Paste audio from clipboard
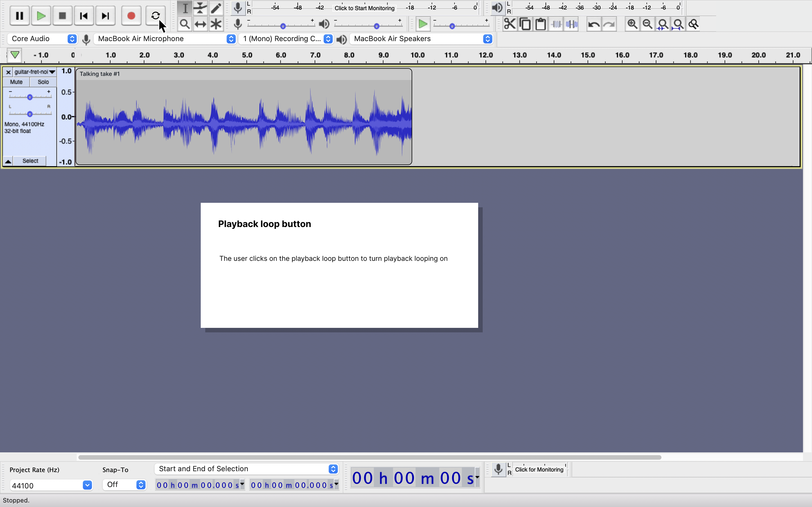 540,24
